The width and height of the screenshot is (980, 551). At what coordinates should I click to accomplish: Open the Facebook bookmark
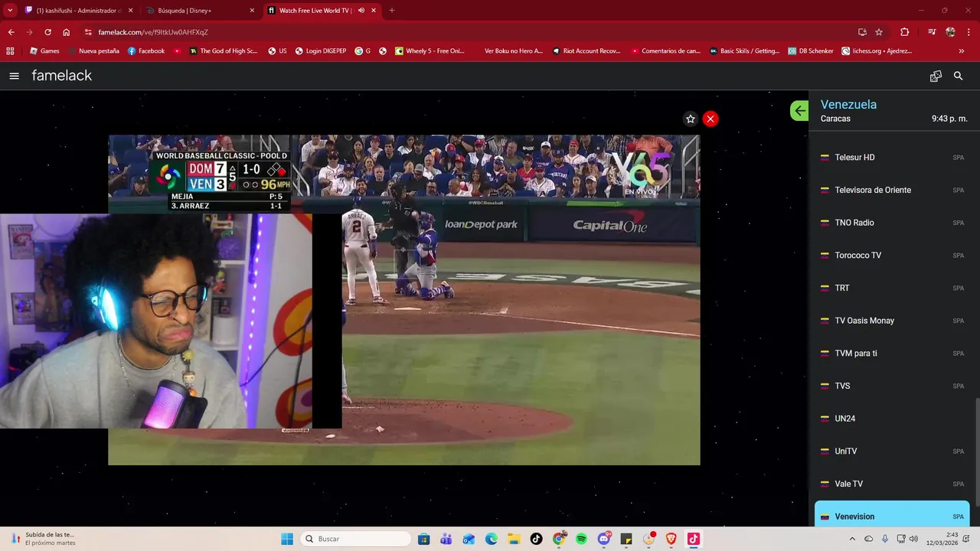(x=146, y=51)
